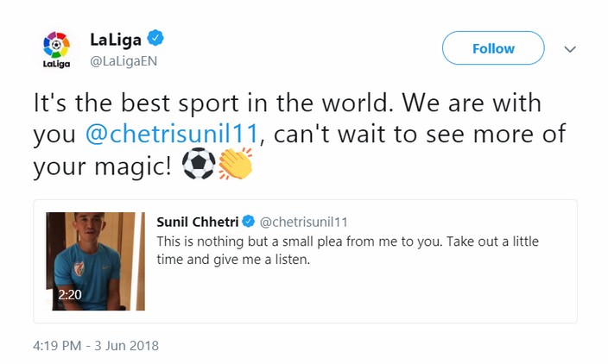Click the quoted tweet card's empty area

[361, 294]
